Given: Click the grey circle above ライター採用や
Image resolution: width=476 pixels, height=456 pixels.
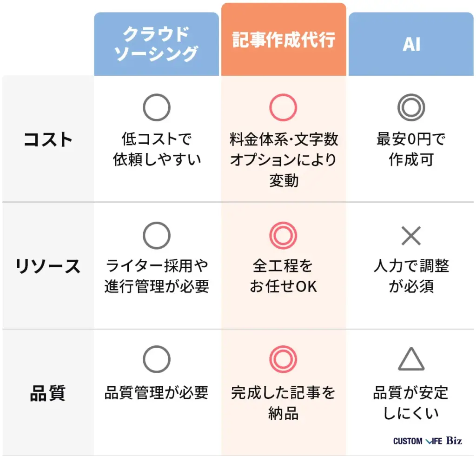Looking at the screenshot, I should (x=157, y=236).
